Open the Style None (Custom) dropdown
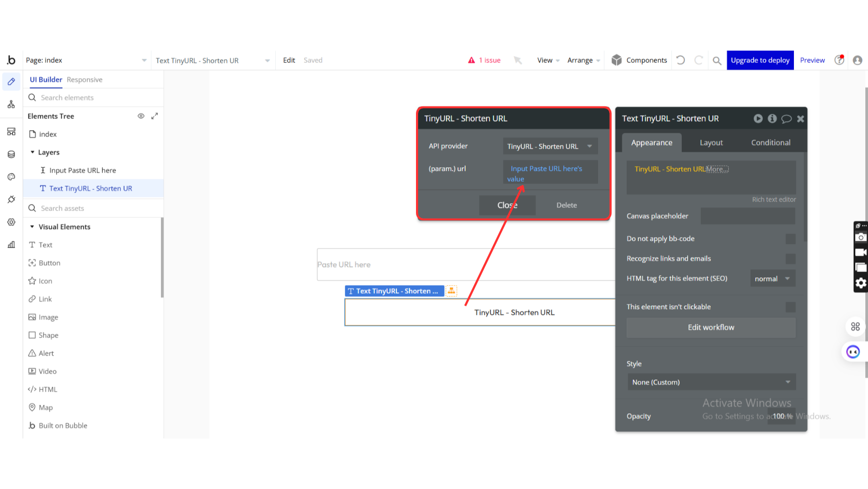This screenshot has width=868, height=489. click(x=711, y=382)
